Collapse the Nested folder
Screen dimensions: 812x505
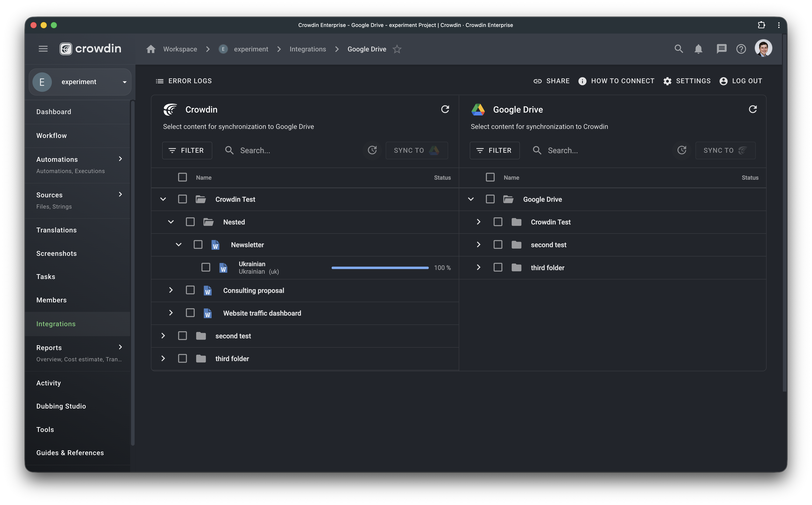pos(171,222)
